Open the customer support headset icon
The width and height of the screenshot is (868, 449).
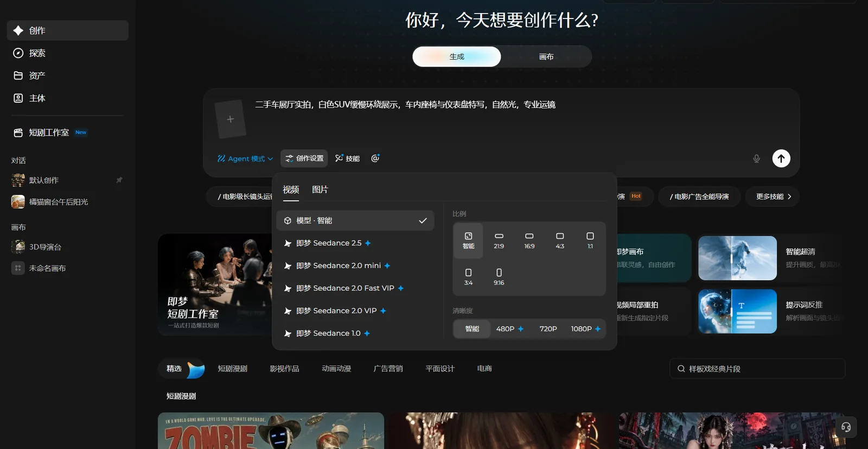coord(846,427)
